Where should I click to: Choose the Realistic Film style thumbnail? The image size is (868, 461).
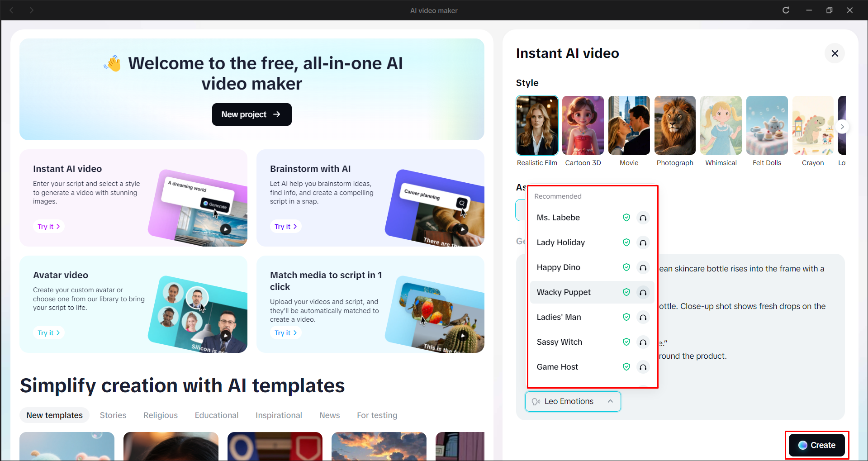click(537, 125)
